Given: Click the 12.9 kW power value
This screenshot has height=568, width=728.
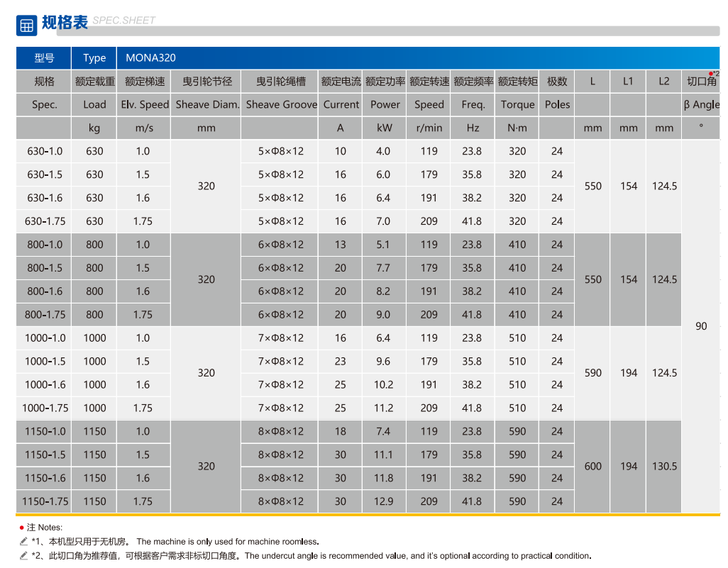Looking at the screenshot, I should click(x=383, y=501).
